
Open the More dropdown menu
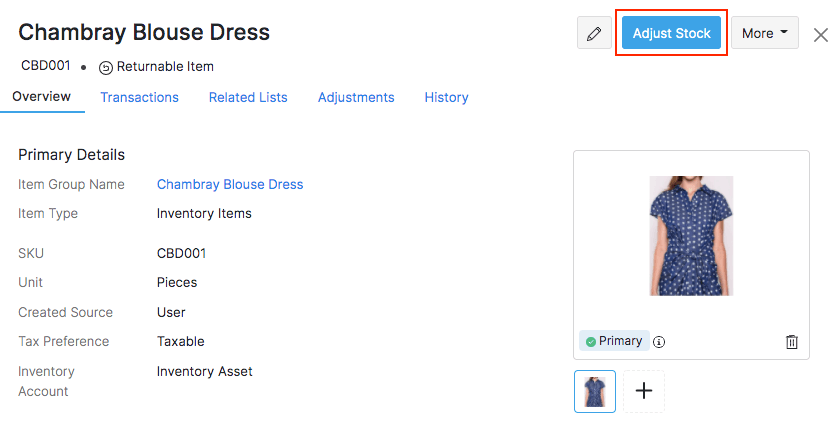(765, 33)
